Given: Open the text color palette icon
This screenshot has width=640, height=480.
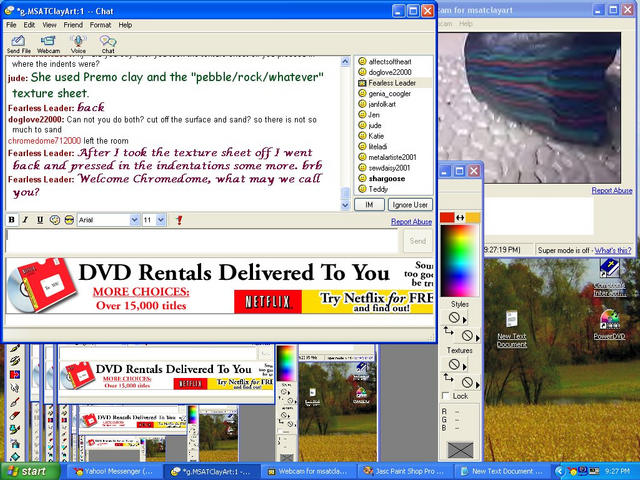Looking at the screenshot, I should [55, 220].
